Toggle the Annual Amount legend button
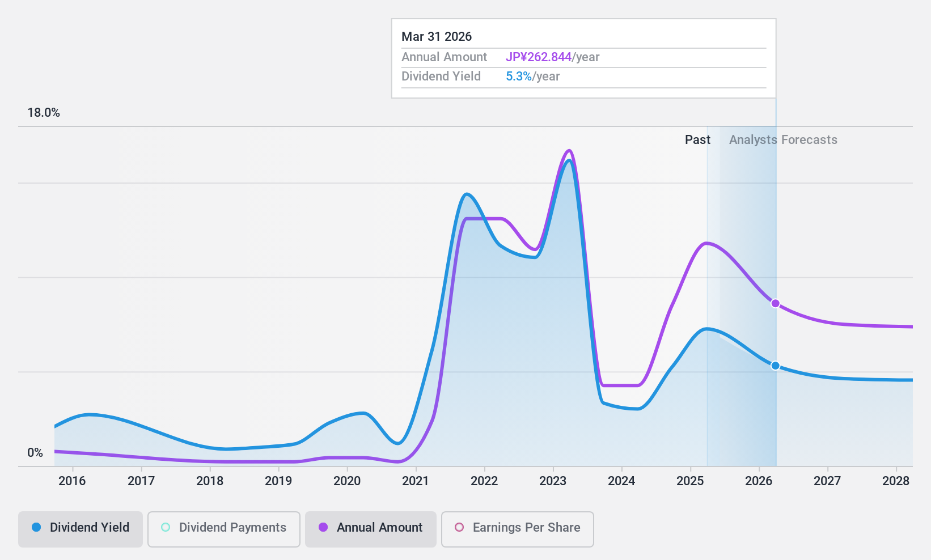Viewport: 931px width, 560px height. pos(371,529)
